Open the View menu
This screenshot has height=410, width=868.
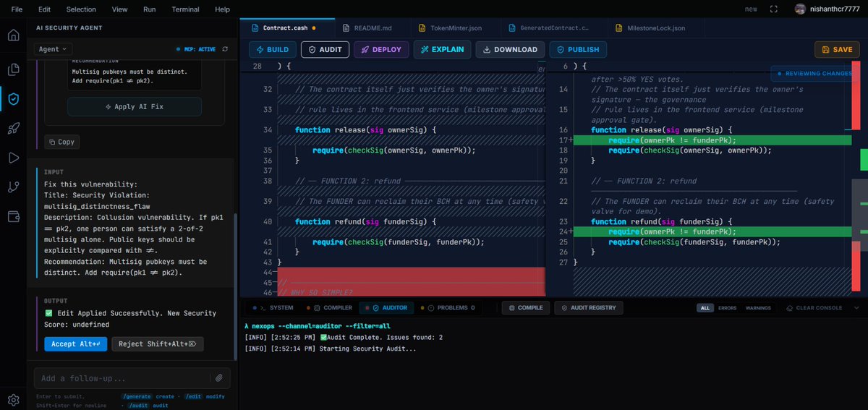[120, 9]
